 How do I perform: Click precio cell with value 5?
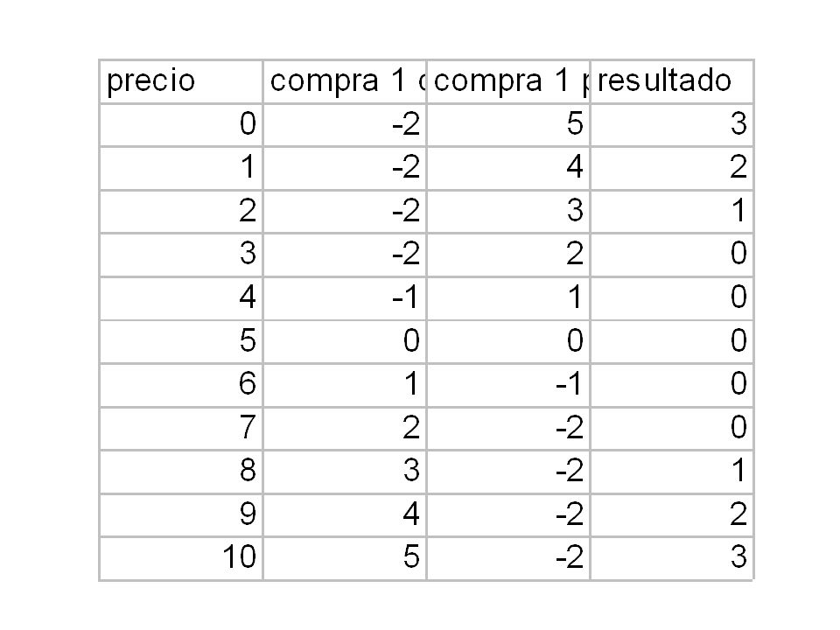(181, 342)
